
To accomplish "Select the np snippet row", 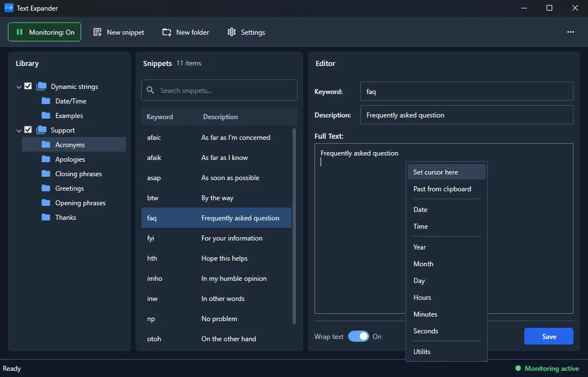I will coord(217,318).
